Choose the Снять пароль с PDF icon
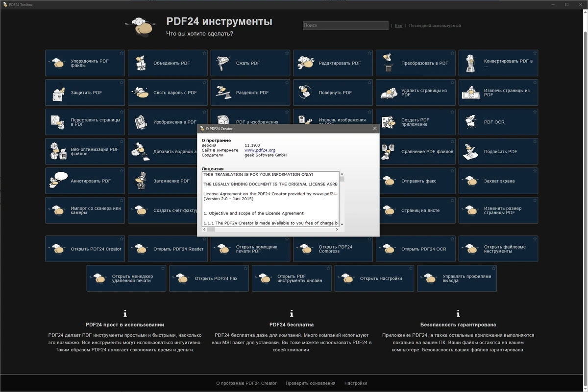 pos(141,92)
